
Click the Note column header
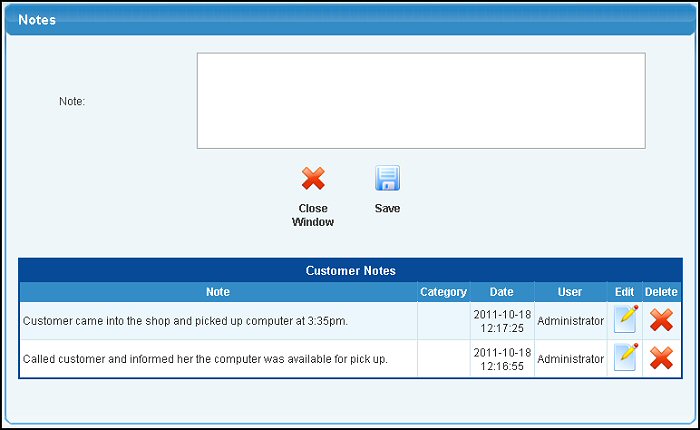(218, 292)
